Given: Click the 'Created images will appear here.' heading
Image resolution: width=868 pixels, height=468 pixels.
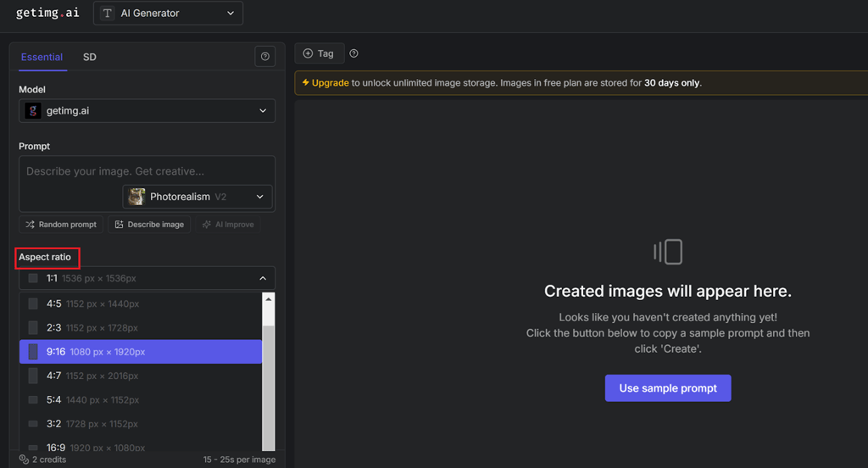Looking at the screenshot, I should [x=668, y=291].
